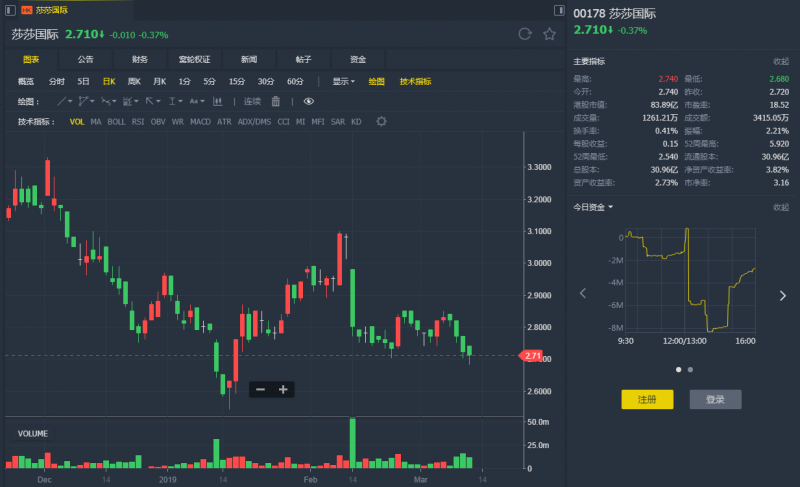Open the 今日资金 dropdown

(x=593, y=207)
